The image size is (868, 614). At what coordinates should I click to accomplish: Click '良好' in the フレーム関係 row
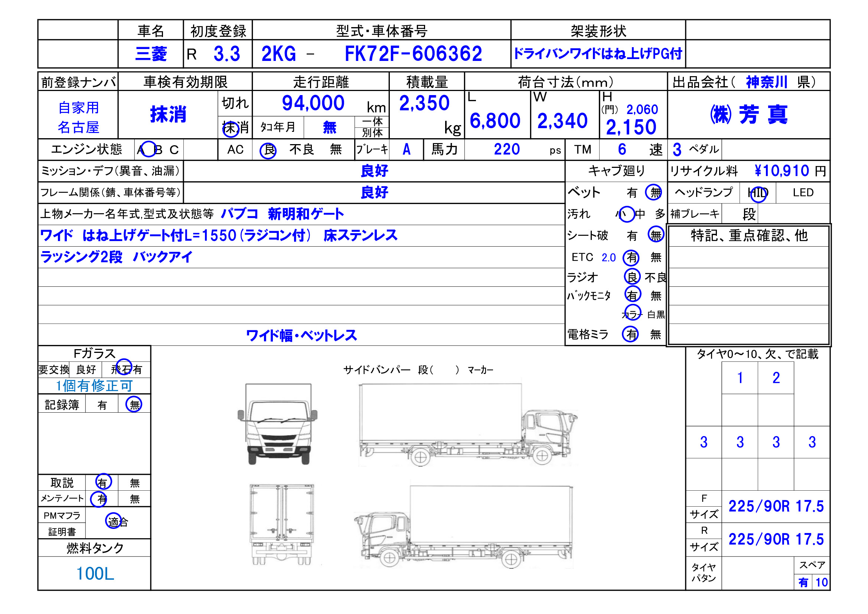[x=374, y=192]
